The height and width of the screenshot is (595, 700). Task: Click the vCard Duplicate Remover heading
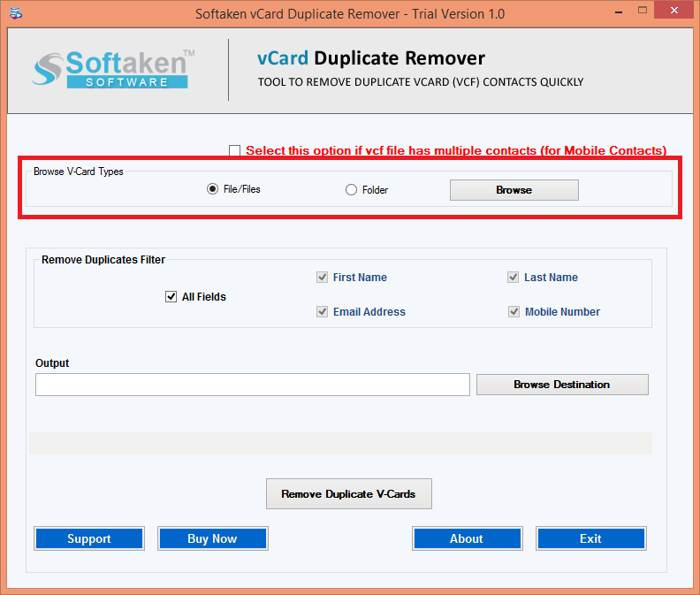tap(371, 58)
